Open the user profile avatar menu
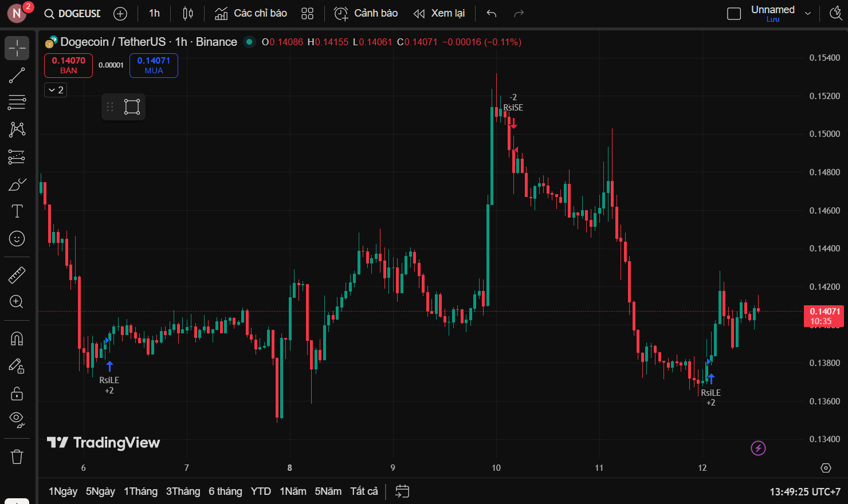The image size is (848, 504). [x=17, y=13]
